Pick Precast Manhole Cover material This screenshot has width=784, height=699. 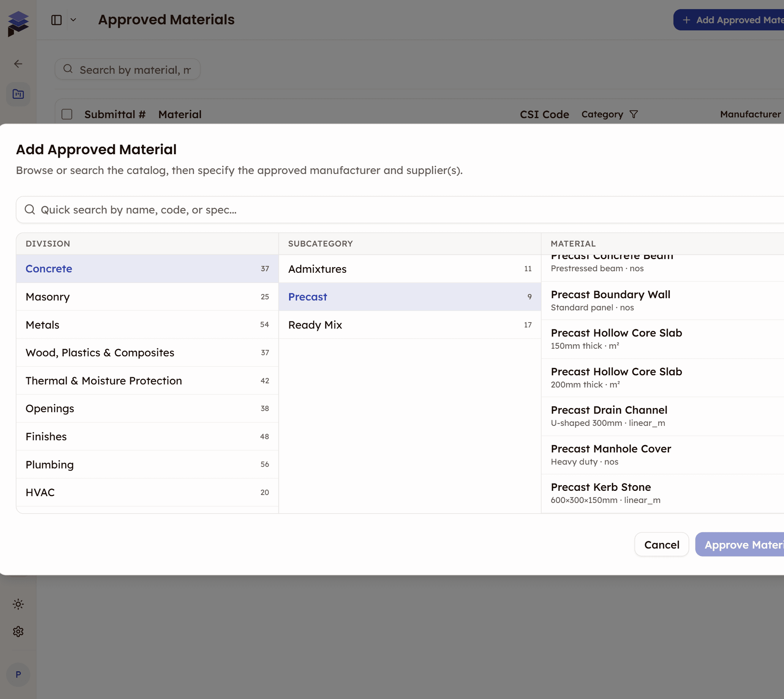[x=663, y=455]
